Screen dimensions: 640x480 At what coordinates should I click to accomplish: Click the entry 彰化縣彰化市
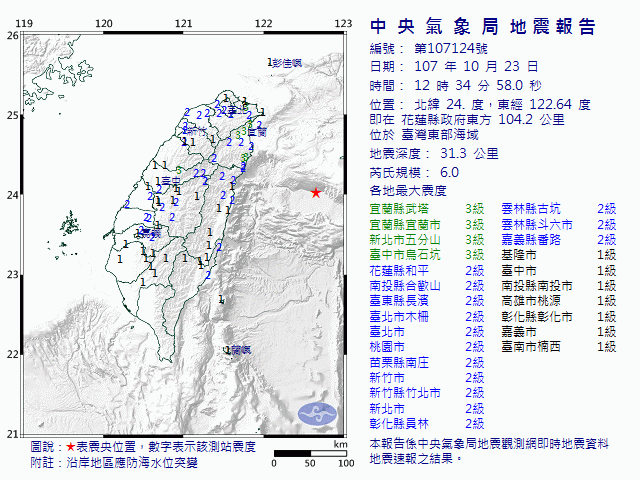point(537,317)
